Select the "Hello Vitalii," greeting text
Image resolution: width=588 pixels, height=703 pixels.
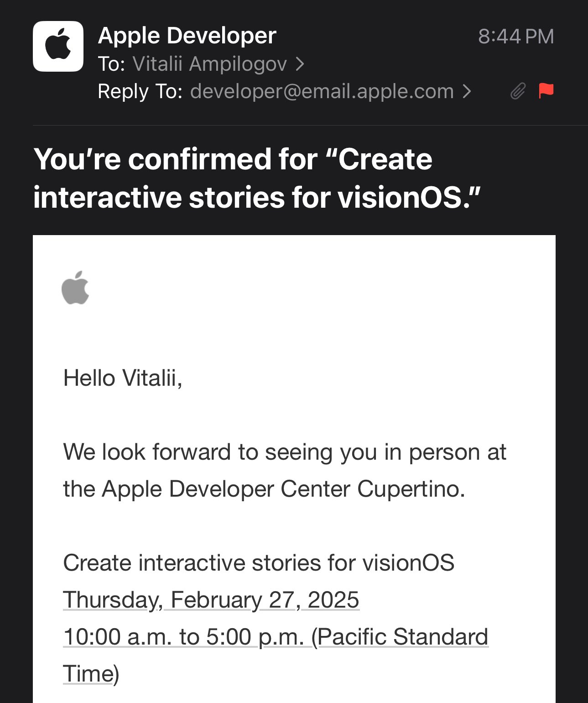123,378
